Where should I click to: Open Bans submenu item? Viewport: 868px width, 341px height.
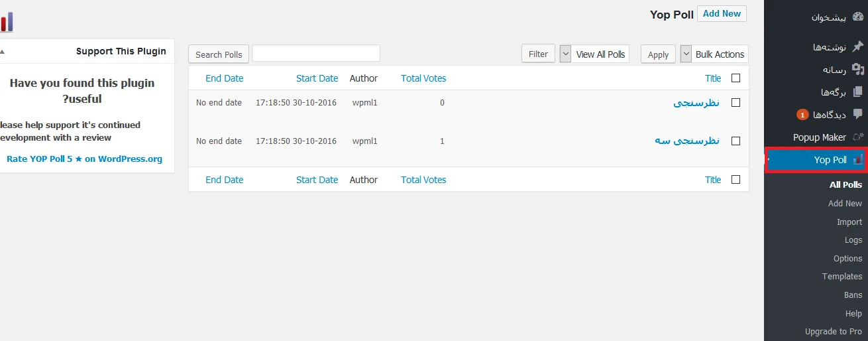(x=853, y=295)
